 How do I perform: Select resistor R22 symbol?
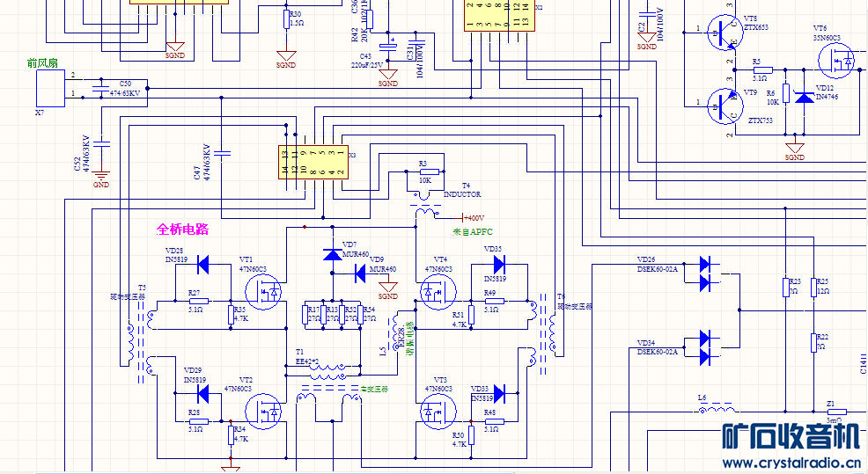[x=813, y=342]
